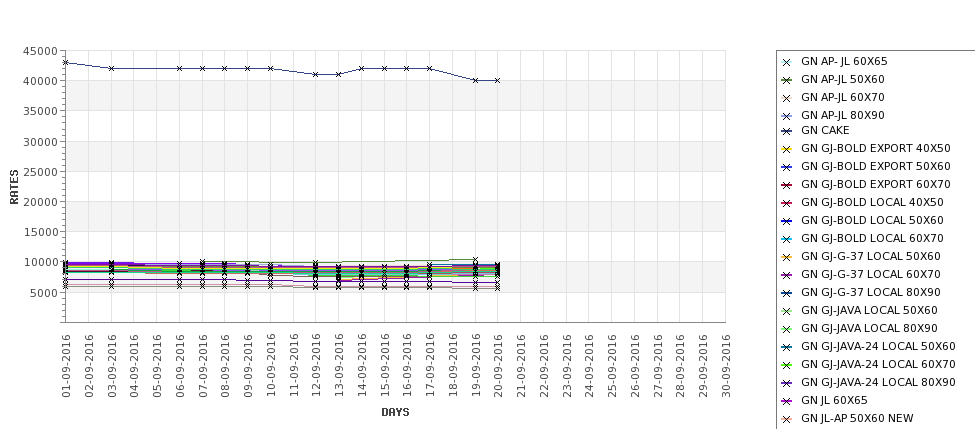
Task: Click marker for GN GJ-G-37 LOCAL 80X90
Action: [787, 293]
